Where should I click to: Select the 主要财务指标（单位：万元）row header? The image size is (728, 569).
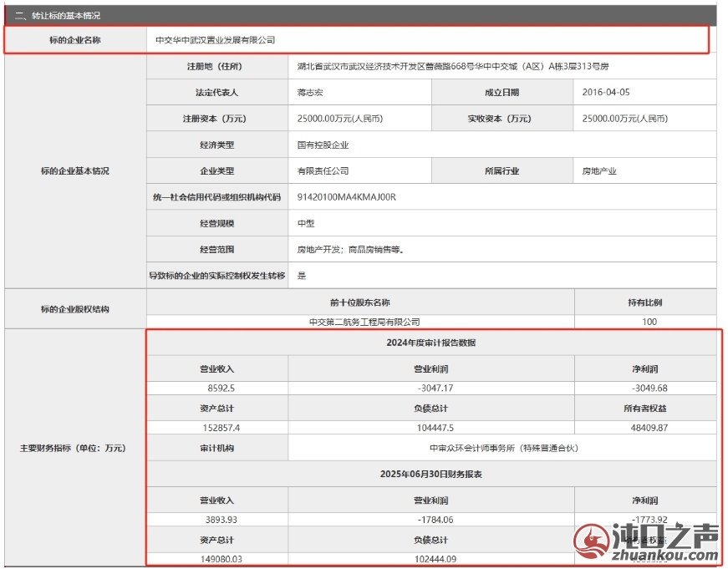click(73, 449)
